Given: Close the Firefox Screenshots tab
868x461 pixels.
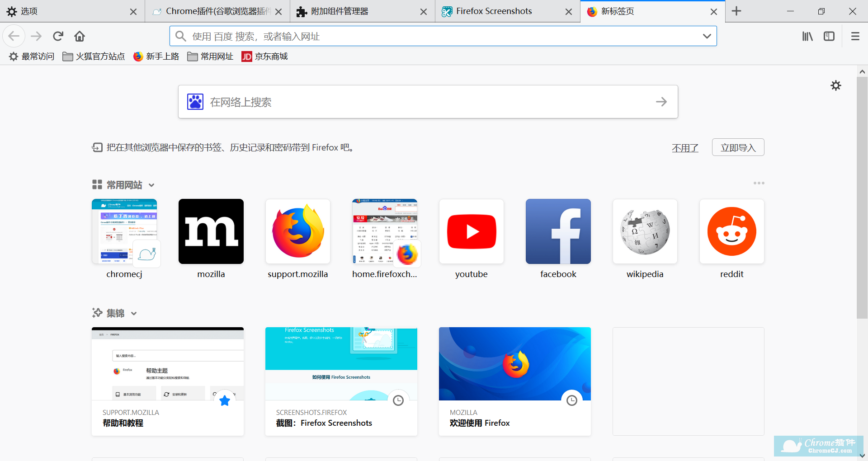Looking at the screenshot, I should (569, 12).
